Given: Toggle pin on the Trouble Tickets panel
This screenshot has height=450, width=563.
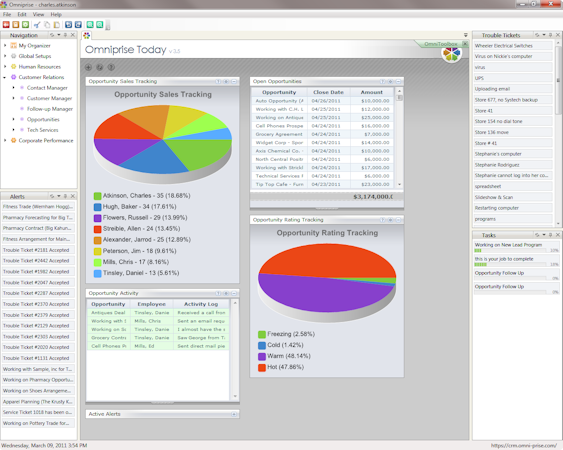Looking at the screenshot, I should click(551, 35).
